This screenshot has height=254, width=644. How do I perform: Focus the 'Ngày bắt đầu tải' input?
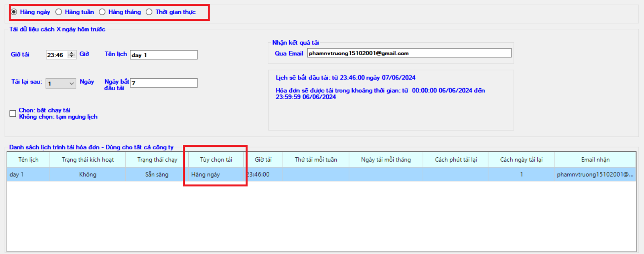point(163,83)
